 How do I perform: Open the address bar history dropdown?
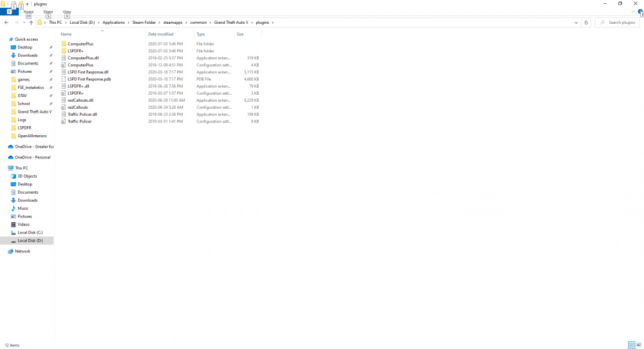click(576, 23)
